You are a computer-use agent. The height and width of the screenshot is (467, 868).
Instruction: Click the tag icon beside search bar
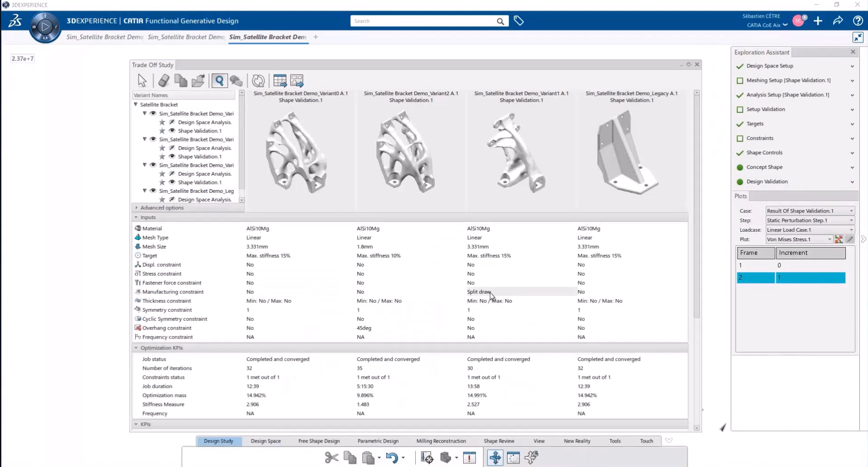pos(519,21)
